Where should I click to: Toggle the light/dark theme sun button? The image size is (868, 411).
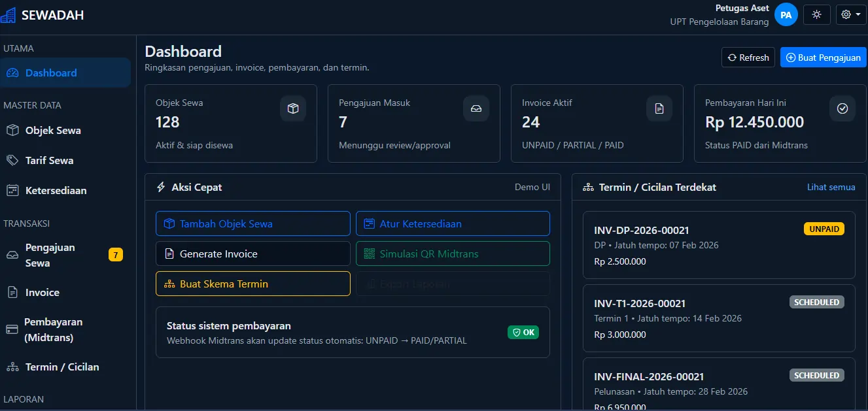[816, 14]
